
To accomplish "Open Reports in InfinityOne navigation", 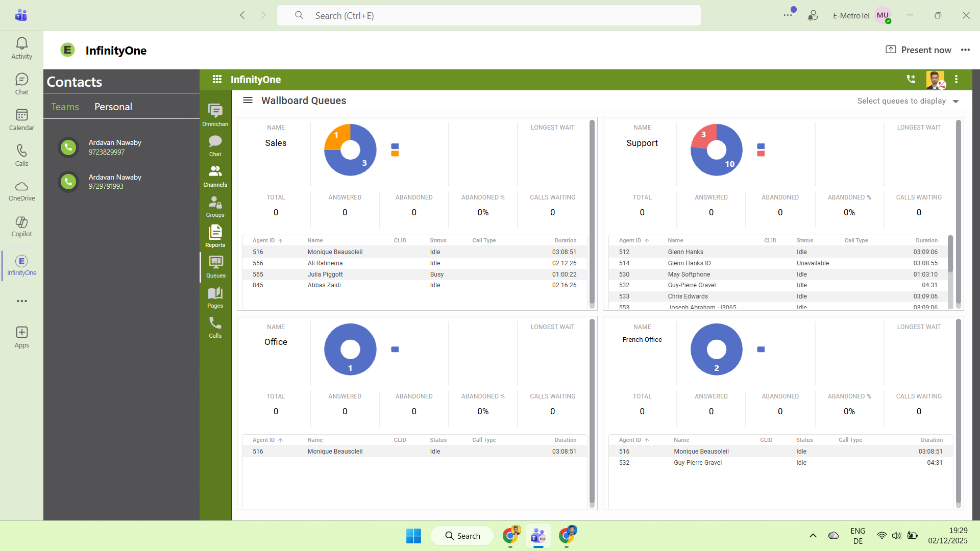I will coord(215,237).
